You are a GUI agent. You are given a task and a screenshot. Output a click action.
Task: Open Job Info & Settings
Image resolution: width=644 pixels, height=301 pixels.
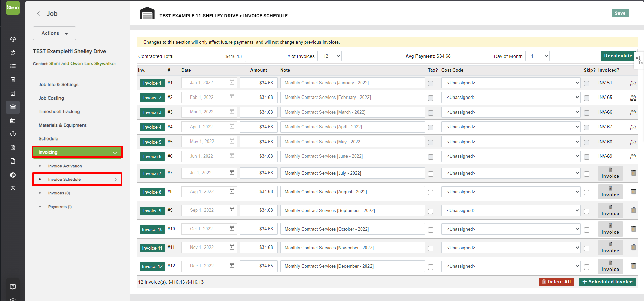click(58, 85)
